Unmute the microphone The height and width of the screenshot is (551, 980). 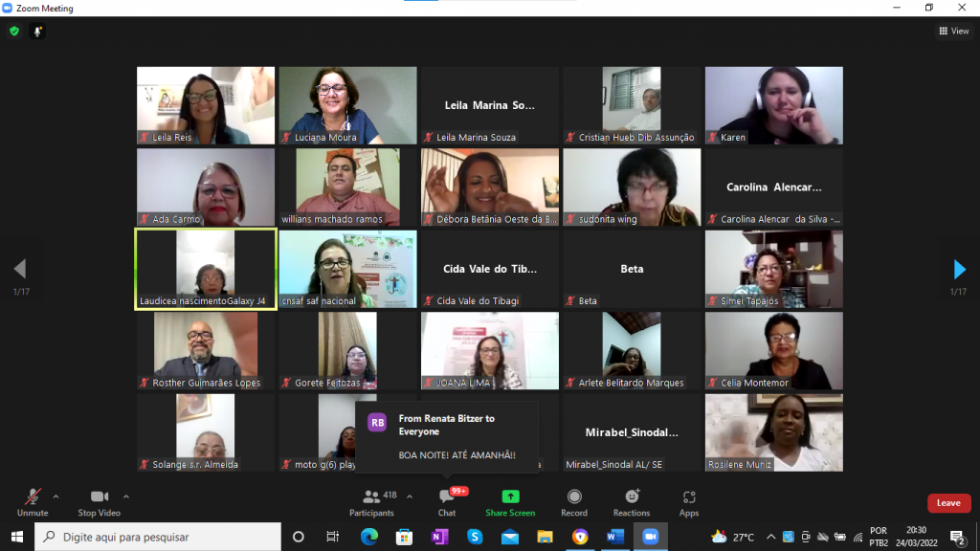tap(32, 501)
